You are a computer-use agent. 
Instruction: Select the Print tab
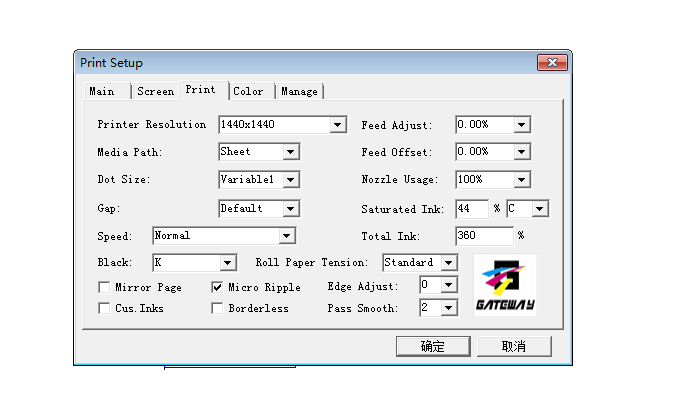203,90
